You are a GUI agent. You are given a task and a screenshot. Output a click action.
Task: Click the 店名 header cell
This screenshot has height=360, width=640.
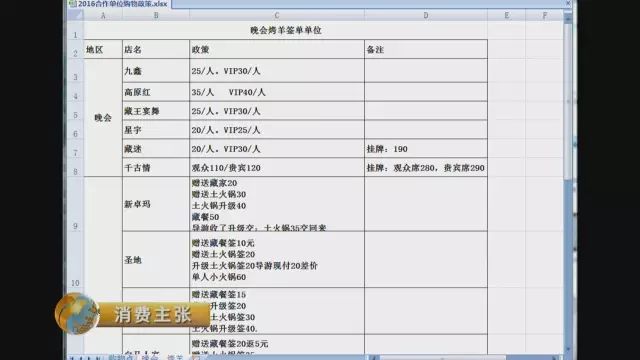pos(156,49)
